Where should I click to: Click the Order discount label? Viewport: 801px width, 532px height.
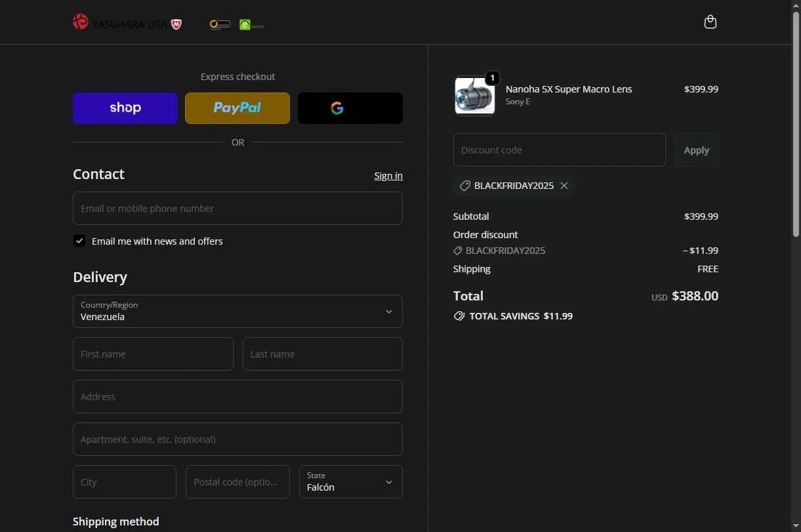[485, 235]
